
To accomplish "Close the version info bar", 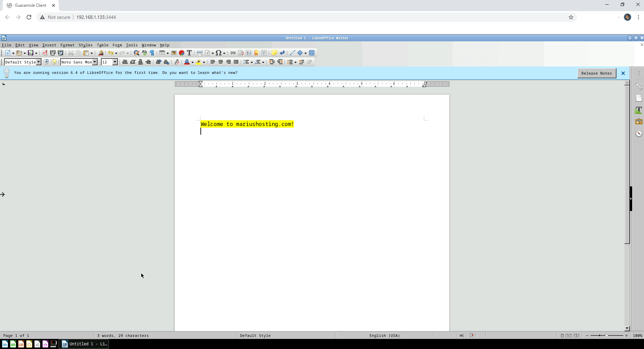I will click(x=623, y=73).
